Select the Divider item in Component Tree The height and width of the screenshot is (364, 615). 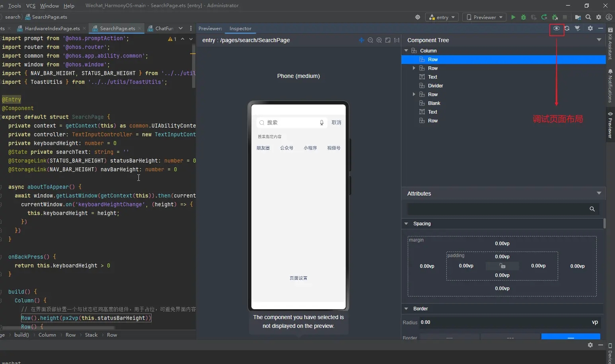point(435,86)
